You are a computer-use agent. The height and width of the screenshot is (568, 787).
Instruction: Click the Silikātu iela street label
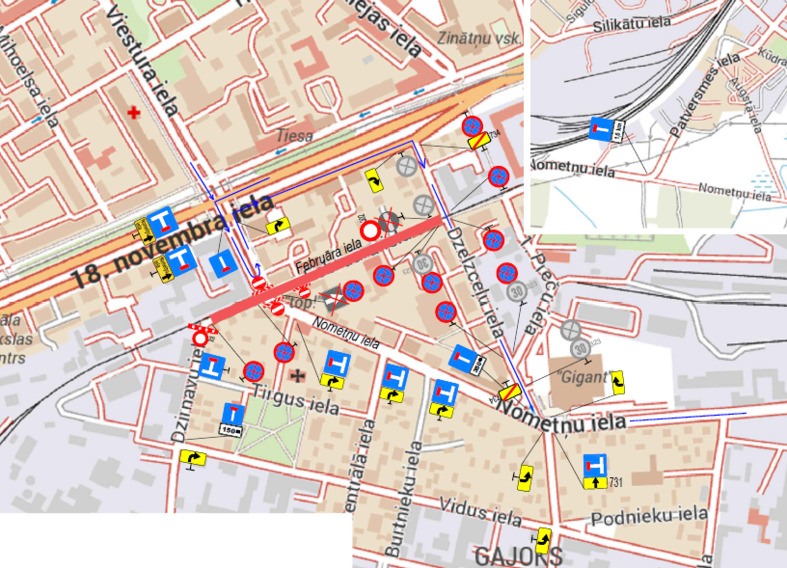(631, 24)
